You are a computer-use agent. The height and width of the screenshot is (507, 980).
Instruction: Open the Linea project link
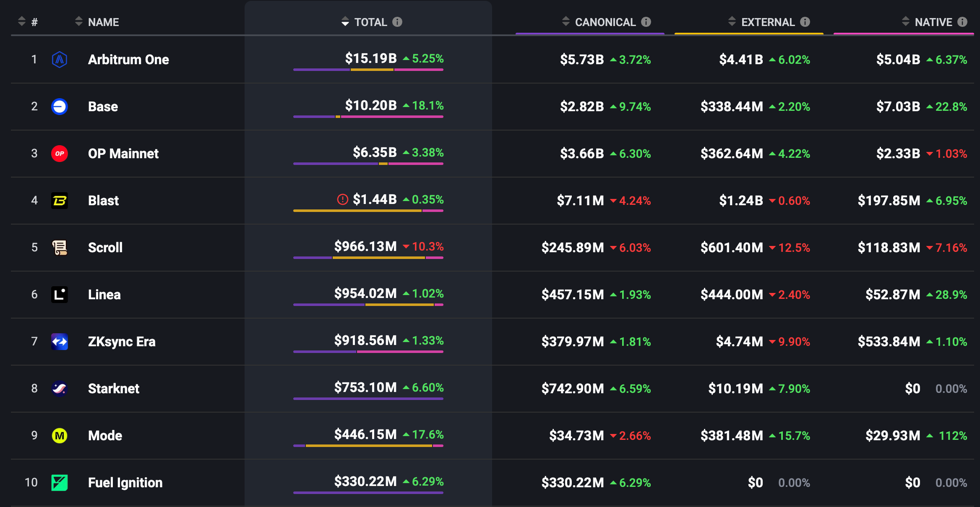pyautogui.click(x=104, y=295)
